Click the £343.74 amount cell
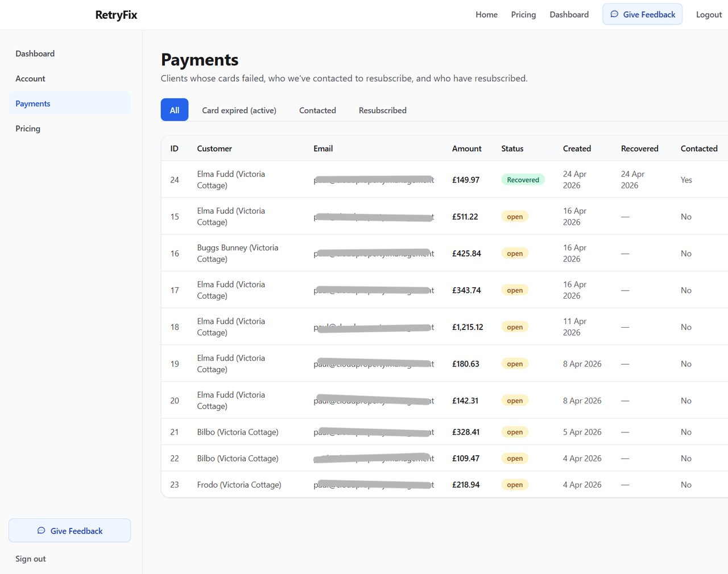The width and height of the screenshot is (728, 574). pos(466,290)
